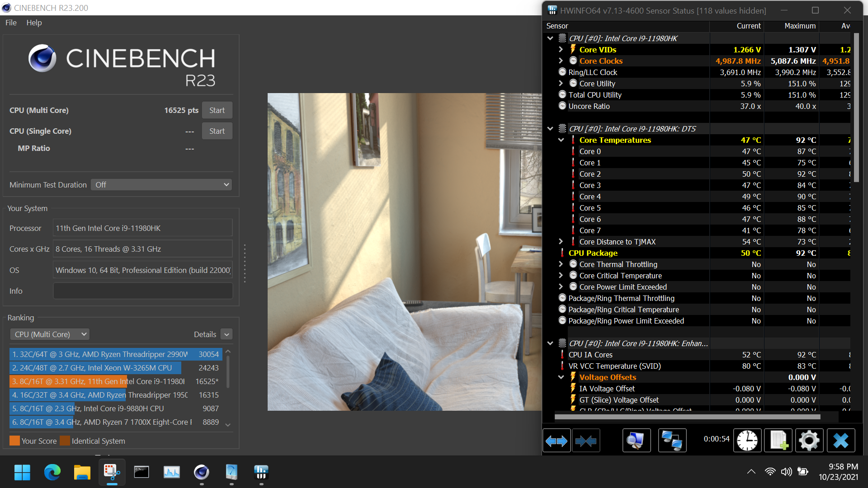Collapse the DTS sensor group
Image resolution: width=868 pixels, height=488 pixels.
tap(550, 129)
